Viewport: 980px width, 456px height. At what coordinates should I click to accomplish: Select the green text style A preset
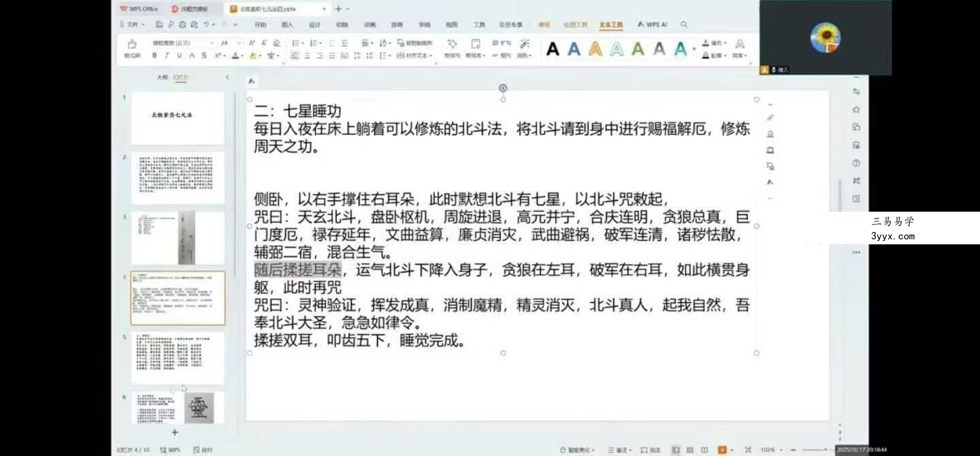point(638,49)
